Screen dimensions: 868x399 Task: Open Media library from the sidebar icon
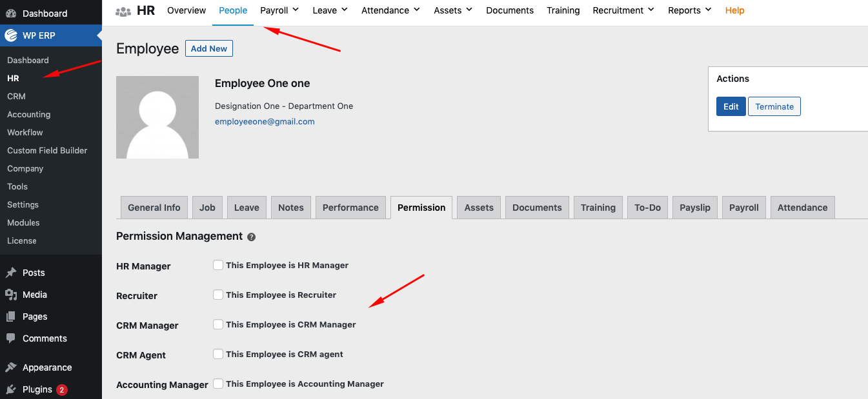[x=12, y=295]
